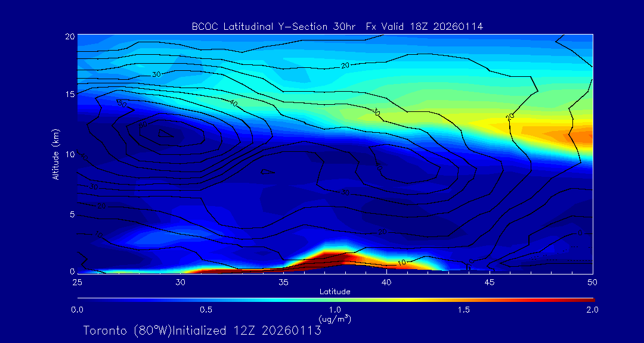Click the "60" contour label in jet core
Viewport: 644px width, 343px height.
coord(143,124)
